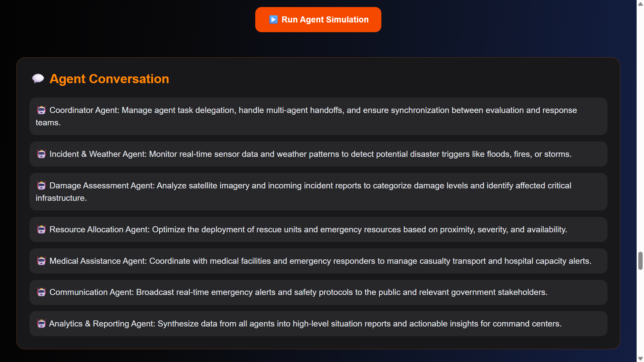Screen dimensions: 644x362
Task: Click the robot icon beside Damage Assessment Agent
Action: point(41,186)
